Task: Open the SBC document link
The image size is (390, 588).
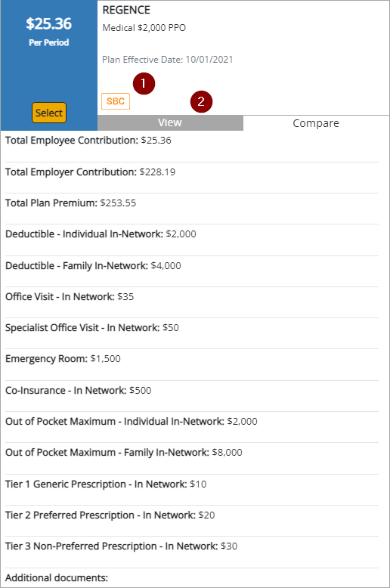Action: (116, 101)
